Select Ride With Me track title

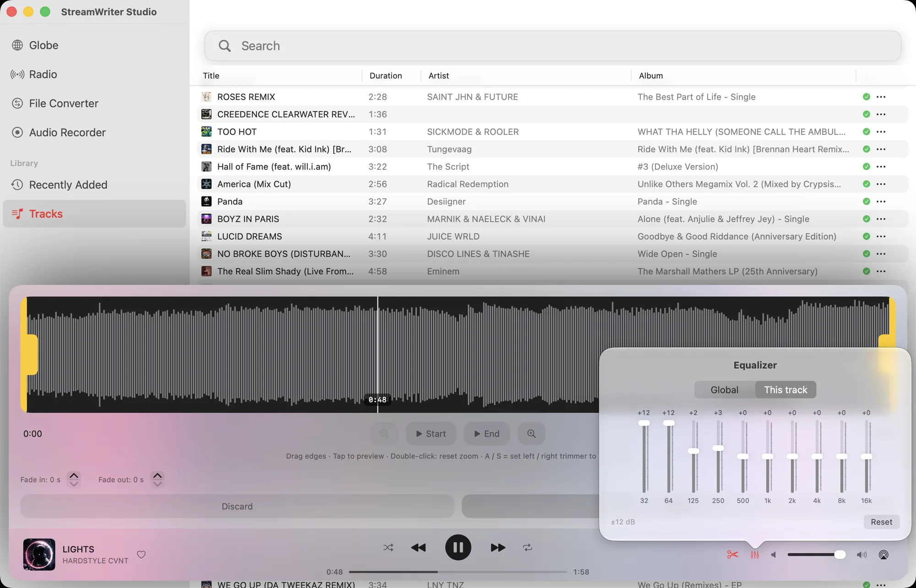(284, 149)
